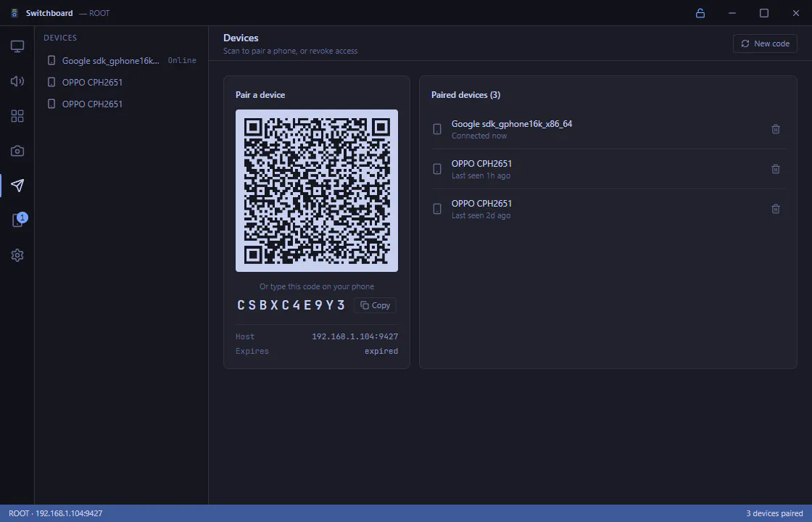Open the camera section in sidebar
812x522 pixels.
(17, 151)
